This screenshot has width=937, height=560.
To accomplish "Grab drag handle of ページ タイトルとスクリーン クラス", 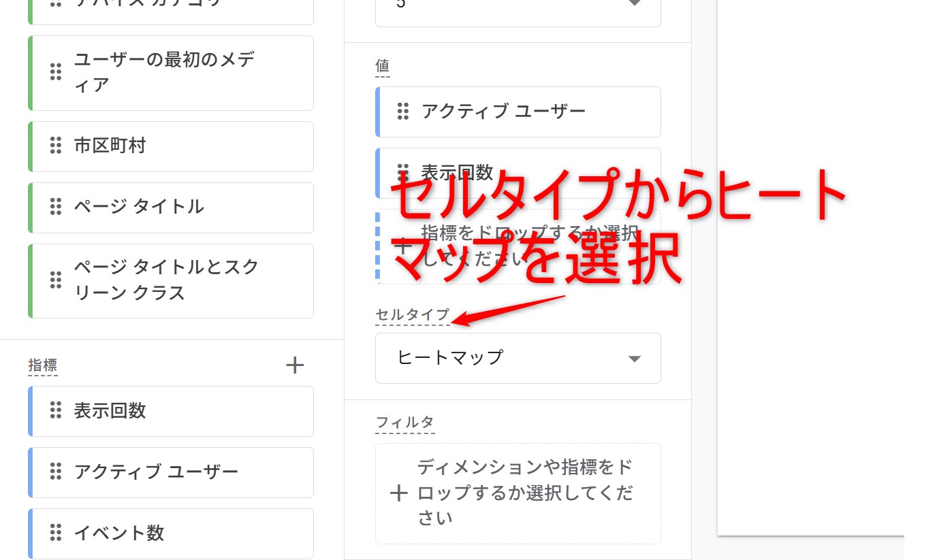I will tap(56, 280).
